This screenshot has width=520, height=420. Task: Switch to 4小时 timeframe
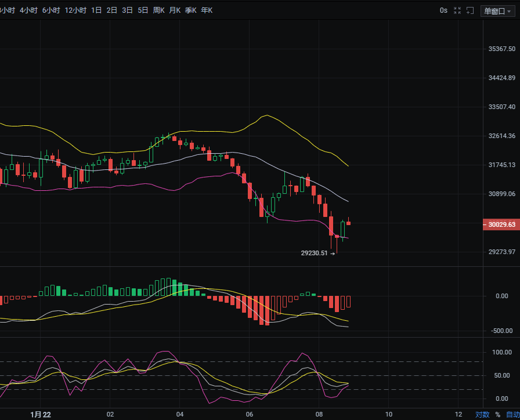coord(28,10)
